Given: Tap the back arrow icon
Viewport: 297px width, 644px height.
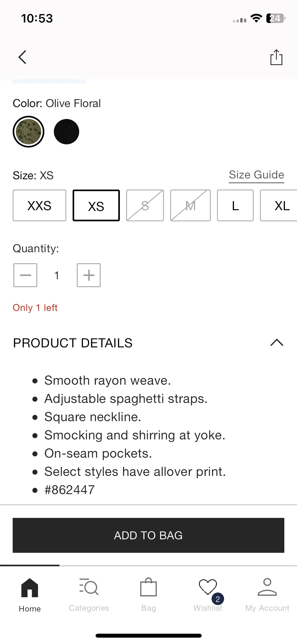Looking at the screenshot, I should click(22, 57).
